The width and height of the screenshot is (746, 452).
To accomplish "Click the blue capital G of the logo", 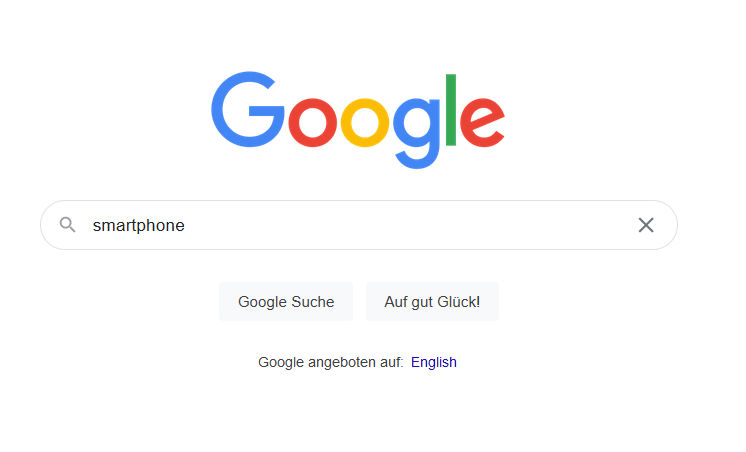I will [x=247, y=109].
